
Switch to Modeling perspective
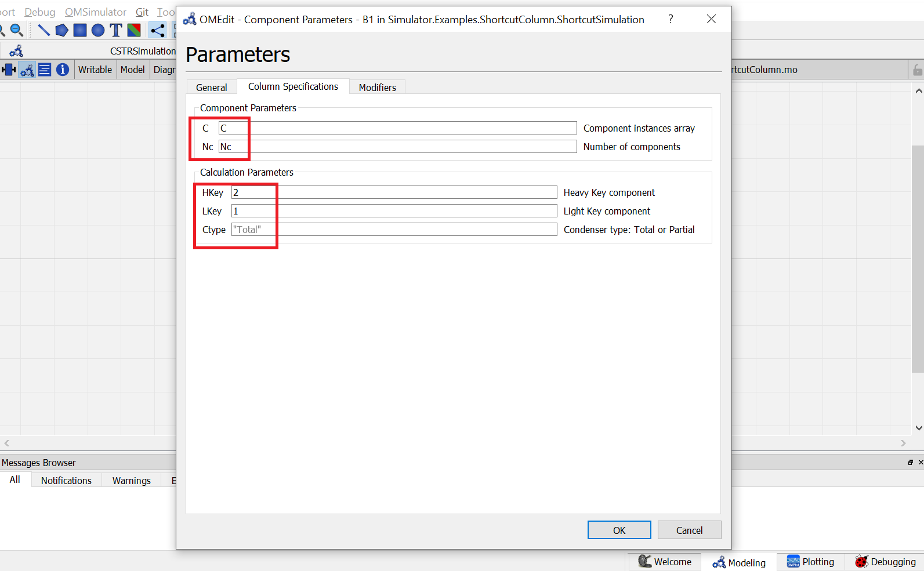point(739,562)
